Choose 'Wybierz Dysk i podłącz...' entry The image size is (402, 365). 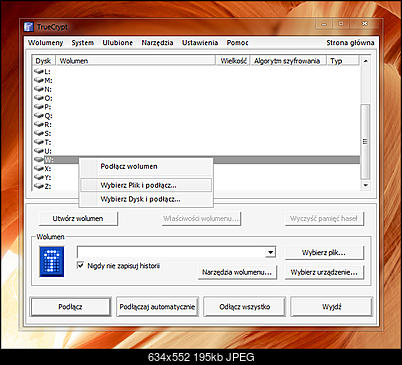[x=146, y=199]
